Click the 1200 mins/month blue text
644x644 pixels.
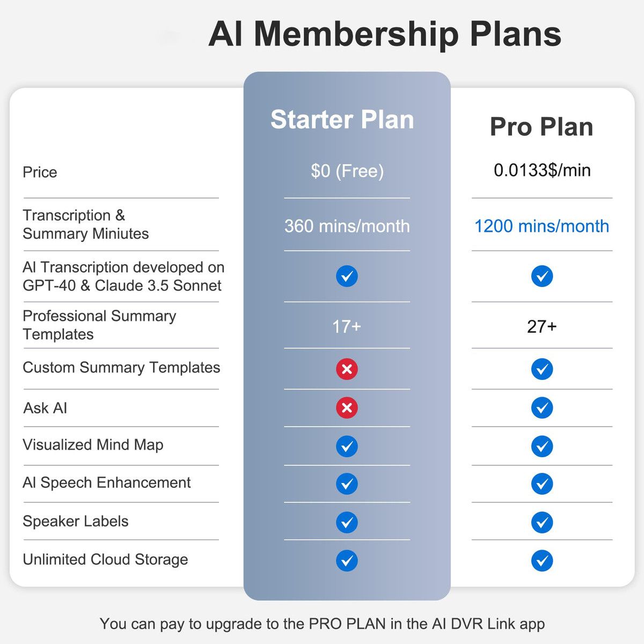[x=541, y=226]
